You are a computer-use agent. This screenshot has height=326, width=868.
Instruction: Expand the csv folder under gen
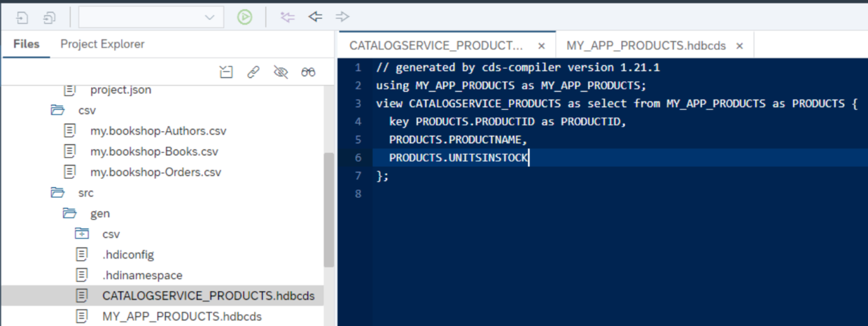81,234
